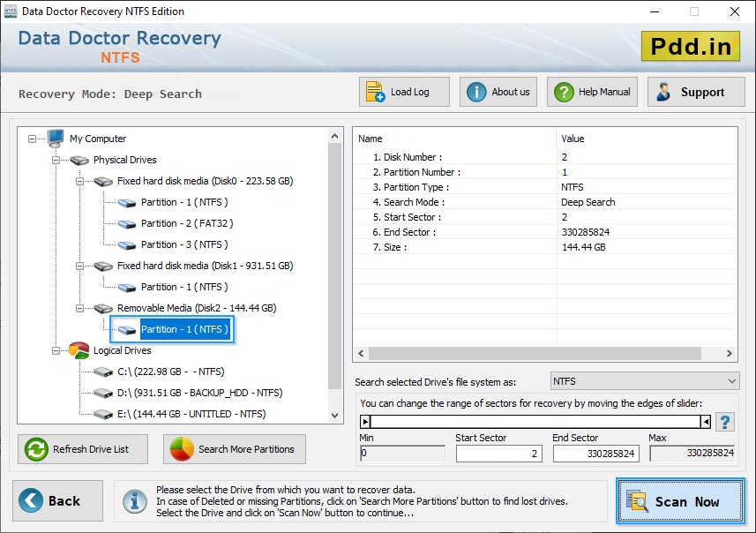Click the Load Log document icon

pos(375,92)
